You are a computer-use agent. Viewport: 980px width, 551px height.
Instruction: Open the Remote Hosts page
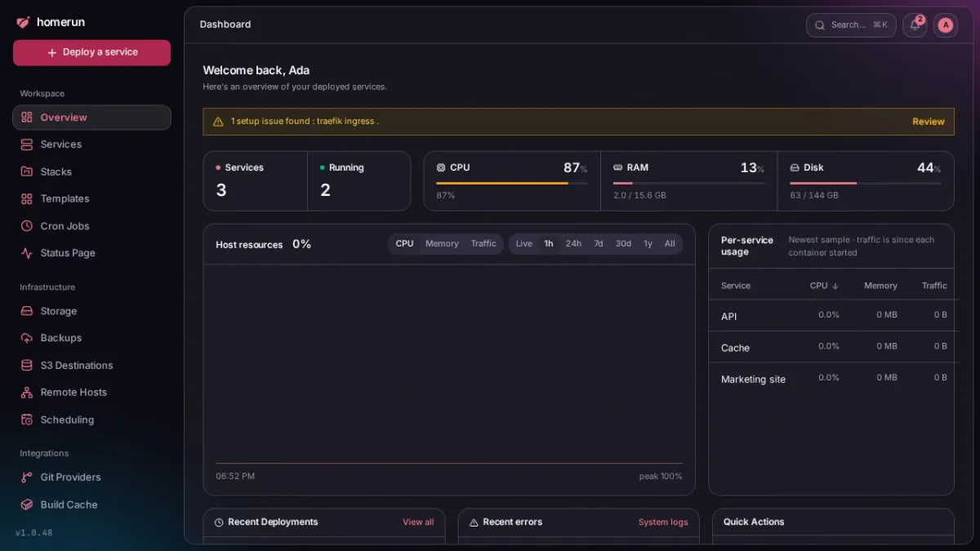[x=91, y=393]
